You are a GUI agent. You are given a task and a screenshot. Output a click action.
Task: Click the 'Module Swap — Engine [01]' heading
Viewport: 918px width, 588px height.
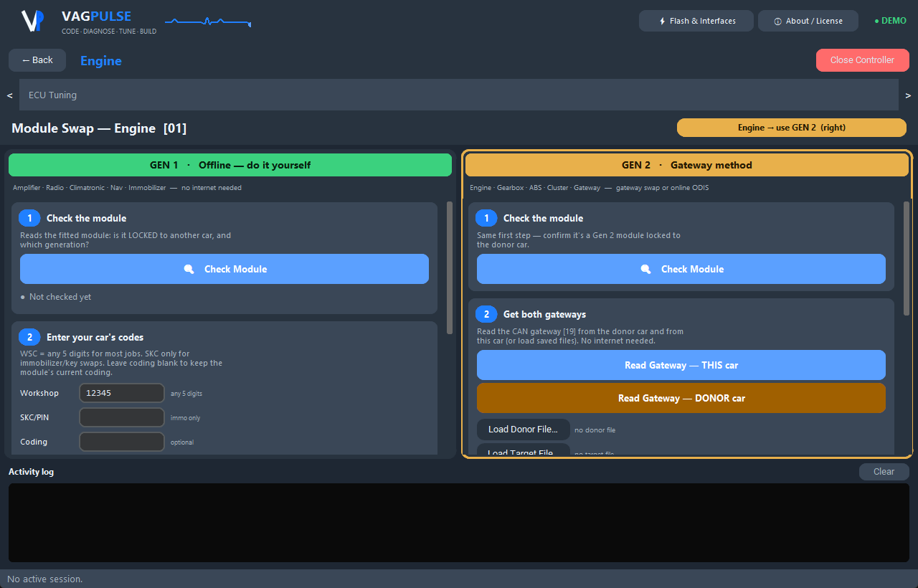coord(99,128)
